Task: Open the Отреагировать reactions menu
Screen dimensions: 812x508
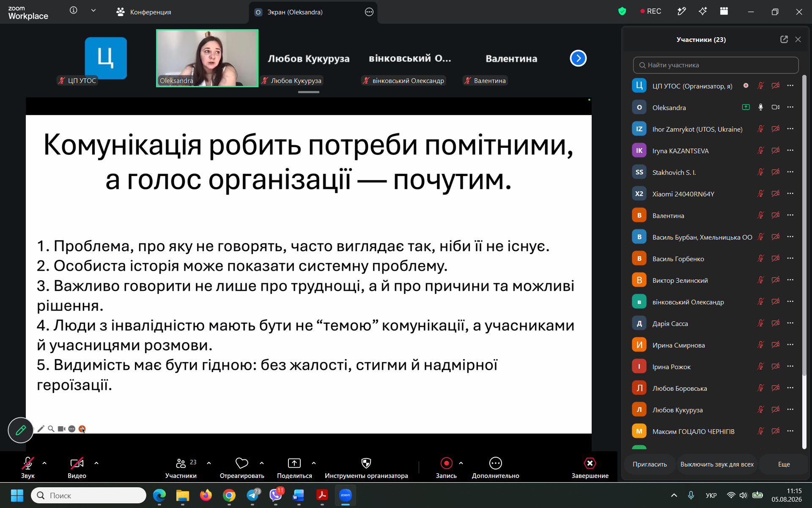Action: point(242,468)
